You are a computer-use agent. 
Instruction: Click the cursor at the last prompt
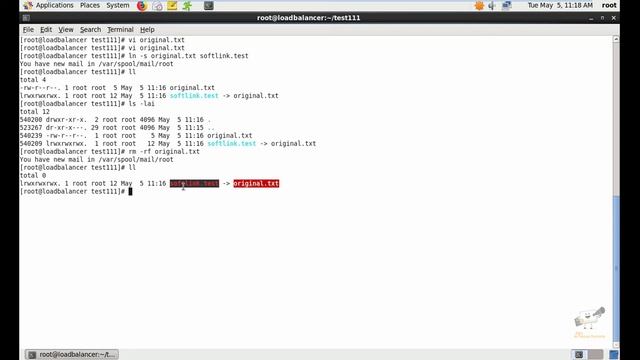(131, 191)
